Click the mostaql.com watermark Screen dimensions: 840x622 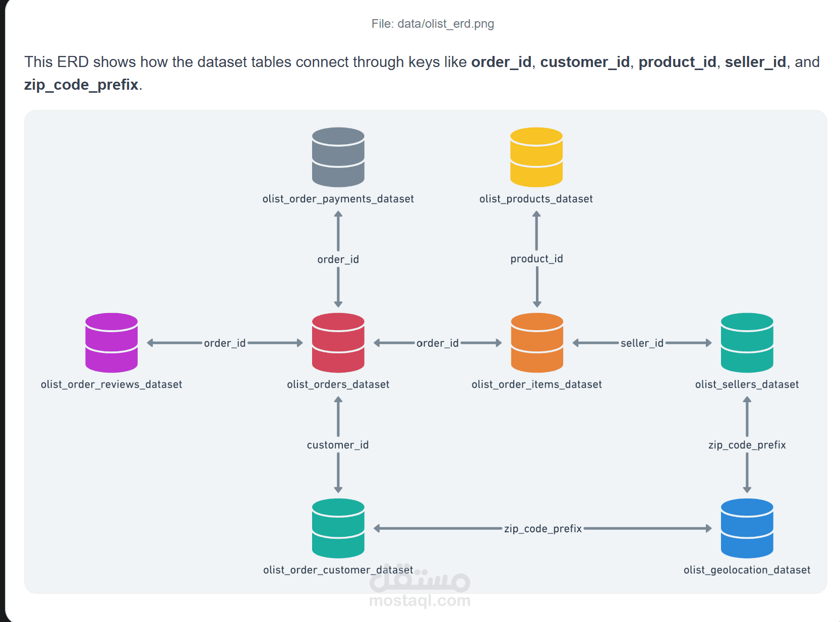(419, 600)
